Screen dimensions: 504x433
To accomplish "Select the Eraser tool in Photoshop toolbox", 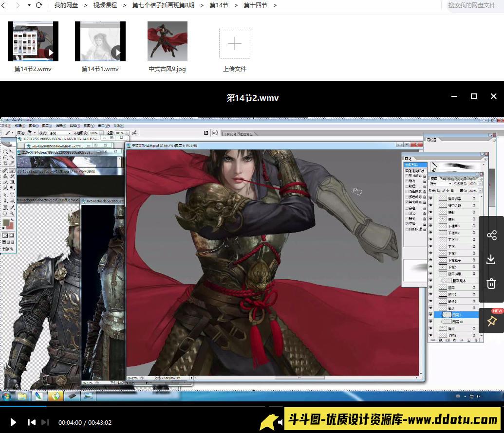I will [5, 182].
